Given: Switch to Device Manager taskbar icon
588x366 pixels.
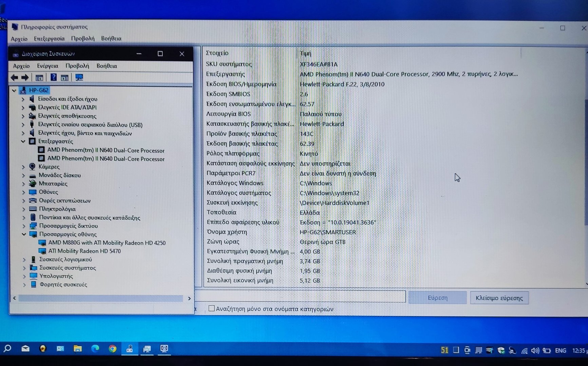Looking at the screenshot, I should (x=130, y=348).
